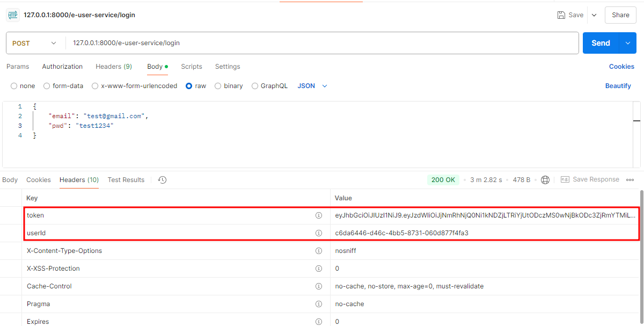
Task: Click the request URL input field
Action: pyautogui.click(x=322, y=43)
